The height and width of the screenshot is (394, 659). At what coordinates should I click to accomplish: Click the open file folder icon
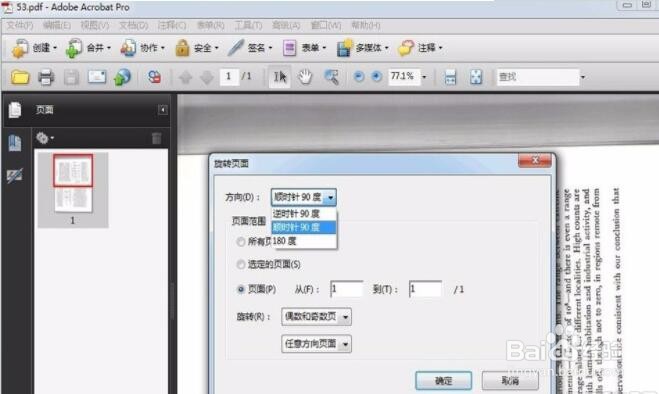[20, 77]
